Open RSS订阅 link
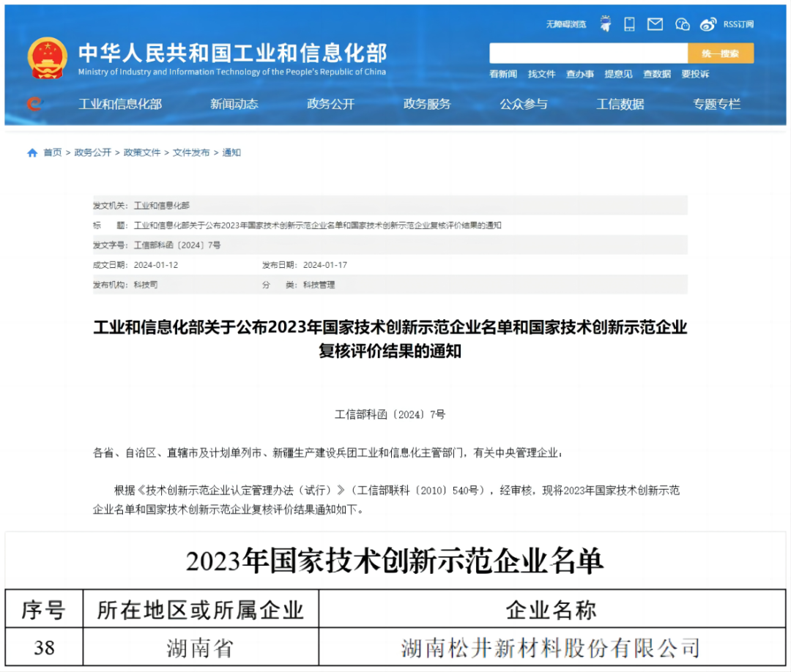 click(738, 24)
